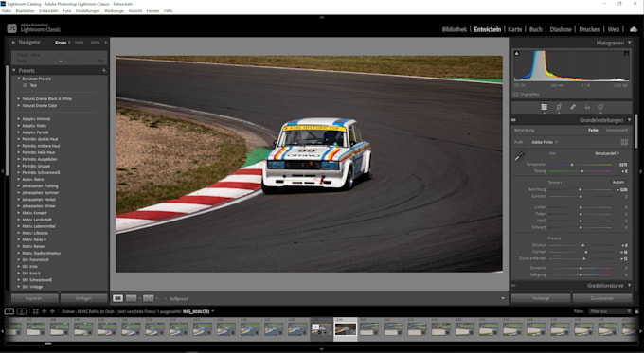The image size is (644, 353).
Task: Open Before/After comparison view icon
Action: [149, 298]
